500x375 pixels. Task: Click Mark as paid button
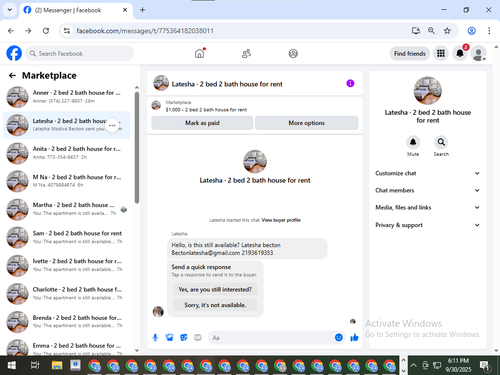(x=202, y=123)
